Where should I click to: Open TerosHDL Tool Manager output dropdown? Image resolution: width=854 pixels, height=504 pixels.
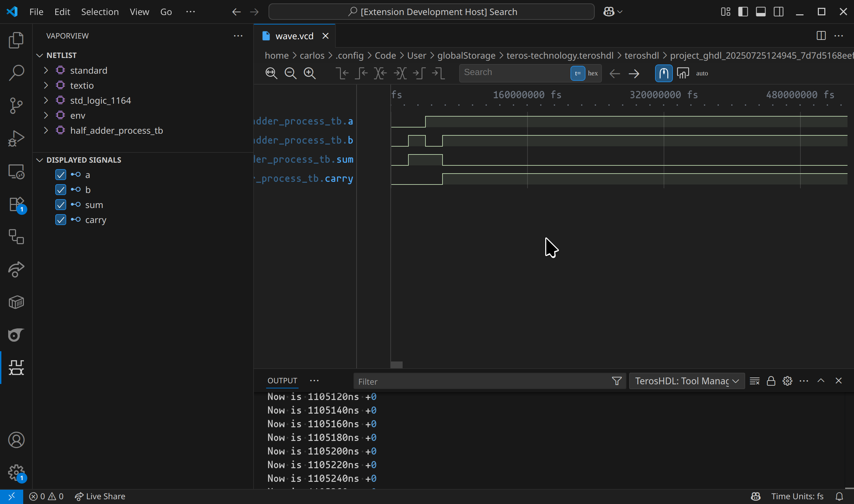point(687,381)
